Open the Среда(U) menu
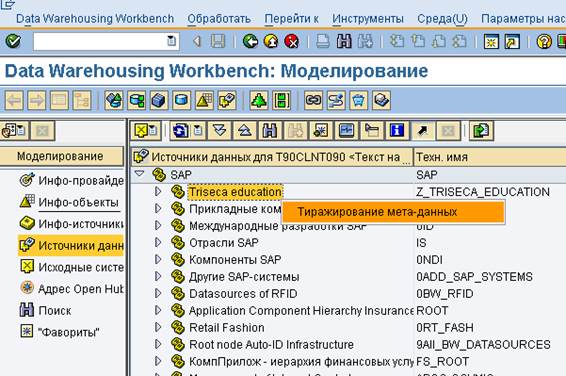 coord(442,19)
